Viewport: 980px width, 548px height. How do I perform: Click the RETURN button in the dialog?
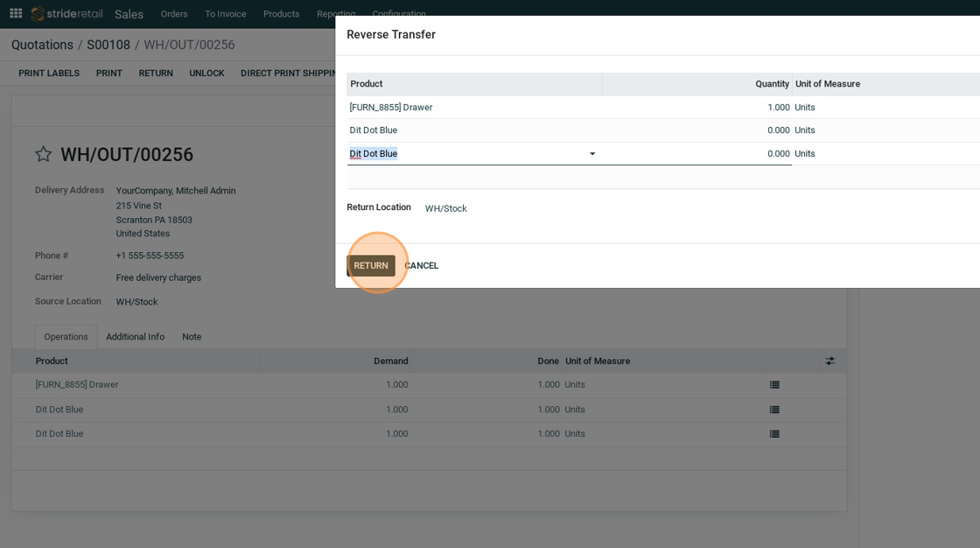click(371, 265)
